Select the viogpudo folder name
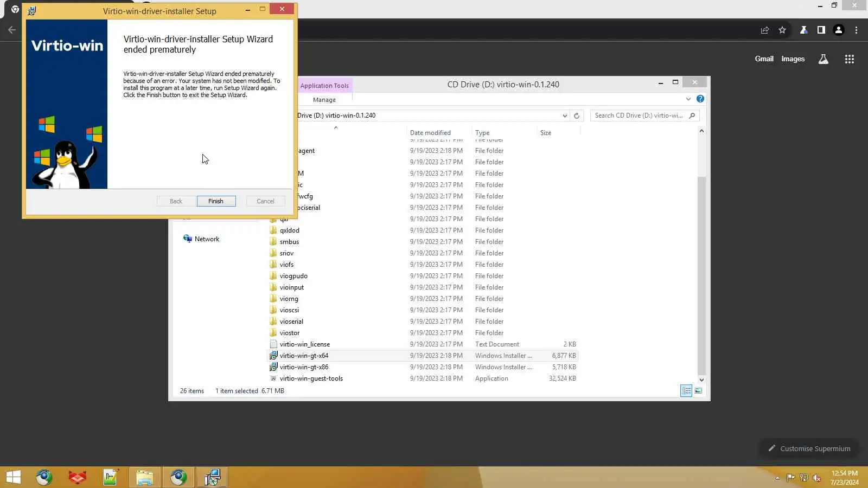The height and width of the screenshot is (488, 868). point(293,276)
